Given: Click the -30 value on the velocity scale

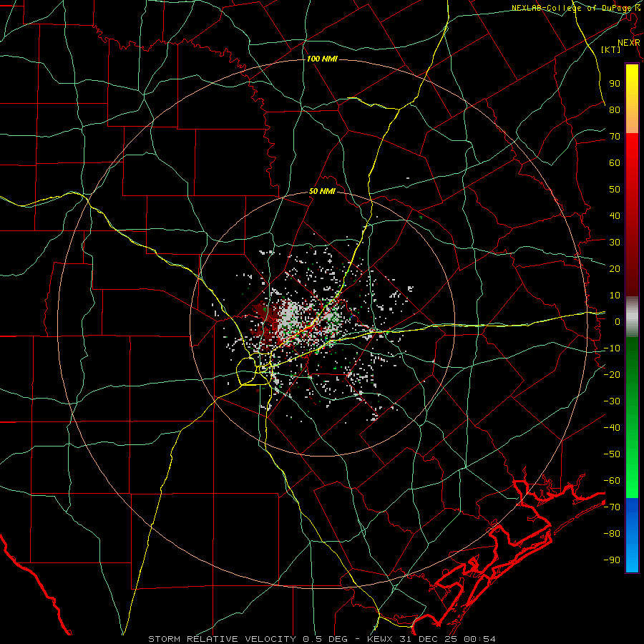Looking at the screenshot, I should coord(612,401).
